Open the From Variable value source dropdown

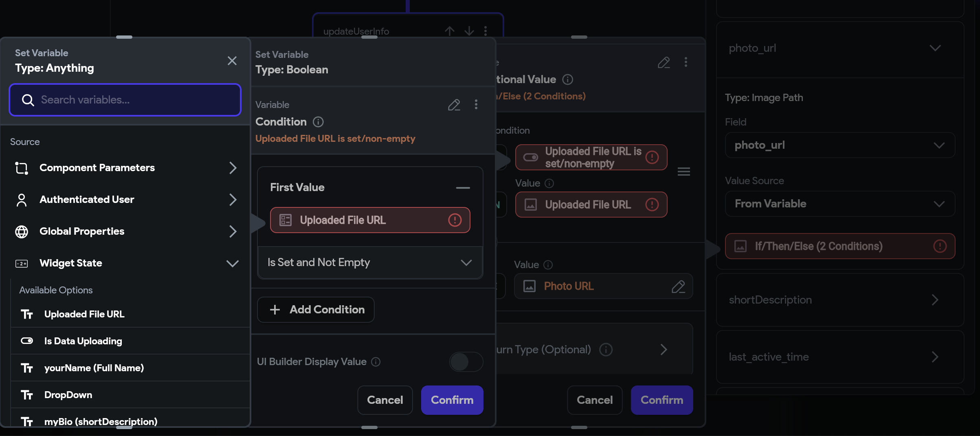click(840, 204)
